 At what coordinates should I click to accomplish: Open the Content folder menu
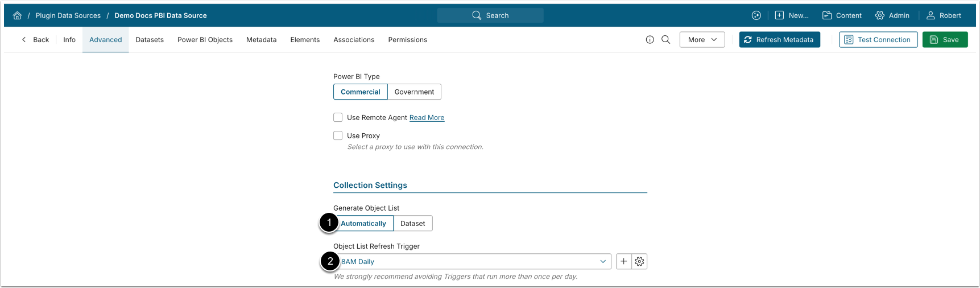pyautogui.click(x=842, y=15)
